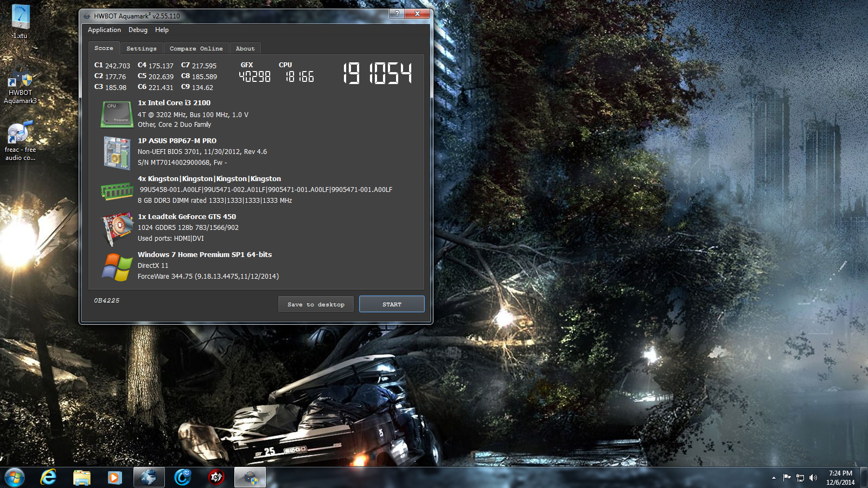Click the CPU chip icon
Viewport: 868px width, 488px height.
click(117, 114)
